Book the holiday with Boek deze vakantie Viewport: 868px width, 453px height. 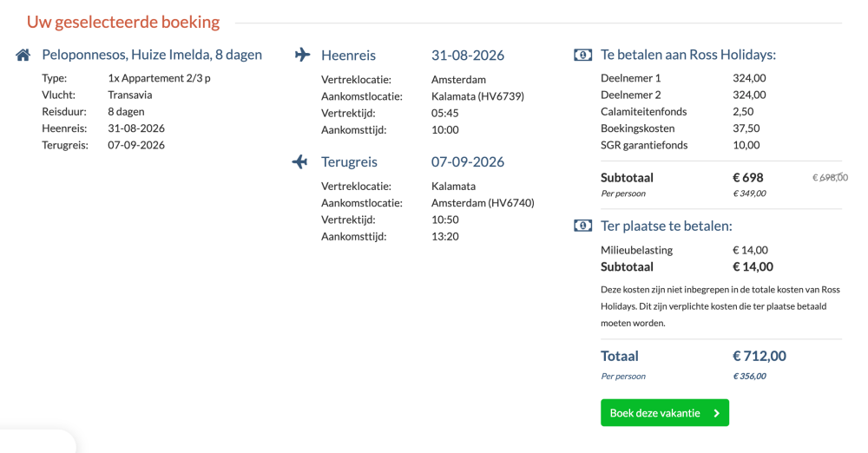(665, 412)
